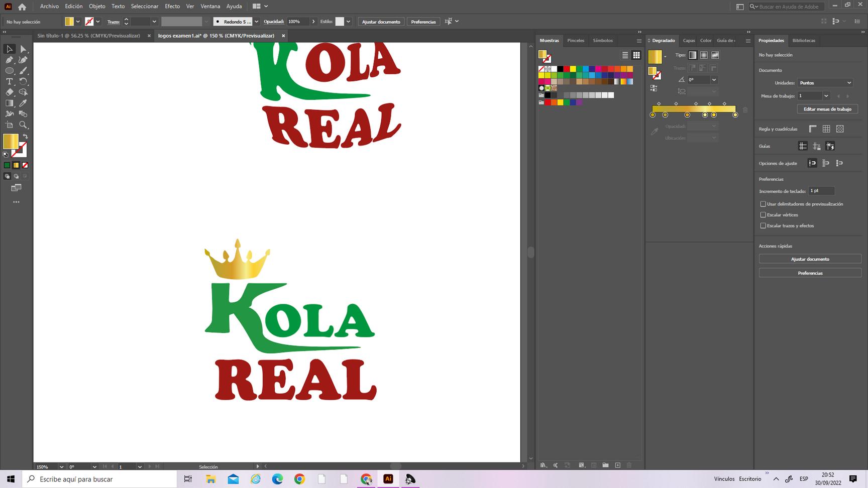This screenshot has width=868, height=488.
Task: Open the workspace layout switcher dropdown
Action: 260,7
